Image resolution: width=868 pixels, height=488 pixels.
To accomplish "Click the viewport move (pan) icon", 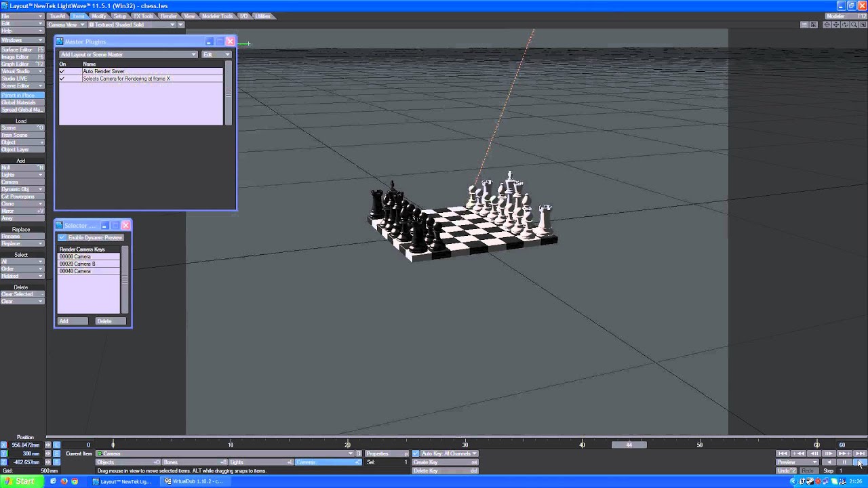I will click(x=836, y=24).
